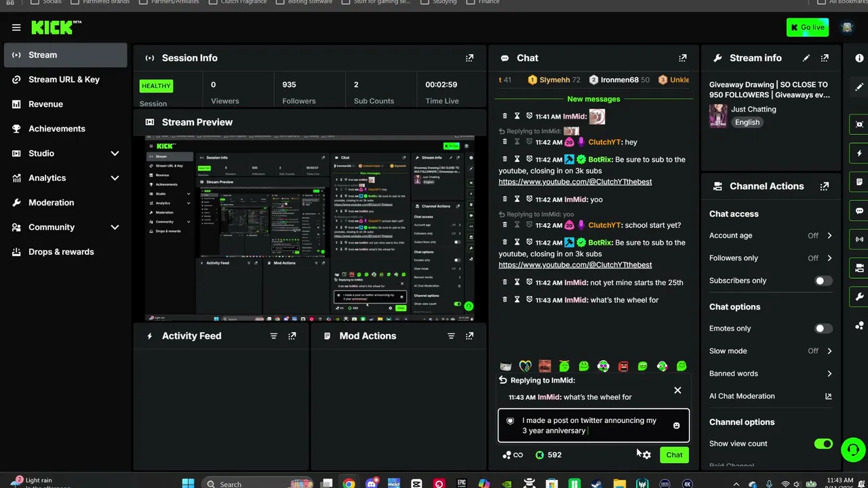Select the heart-shaped emote
This screenshot has width=868, height=488.
point(525,366)
